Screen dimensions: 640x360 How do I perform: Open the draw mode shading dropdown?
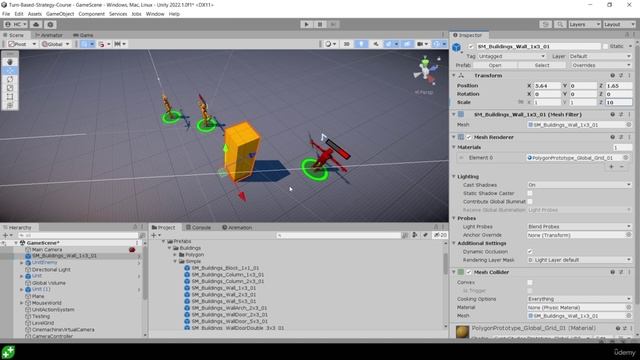click(x=330, y=44)
